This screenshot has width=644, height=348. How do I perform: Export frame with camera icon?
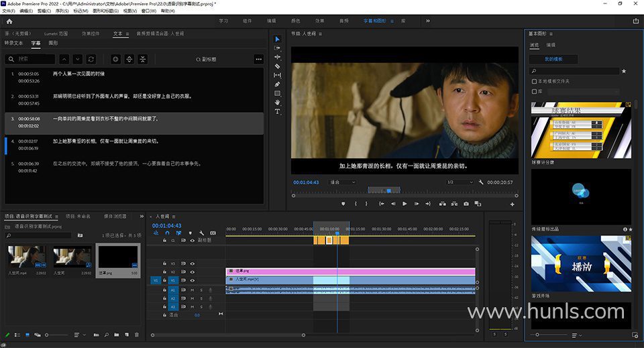(x=466, y=204)
